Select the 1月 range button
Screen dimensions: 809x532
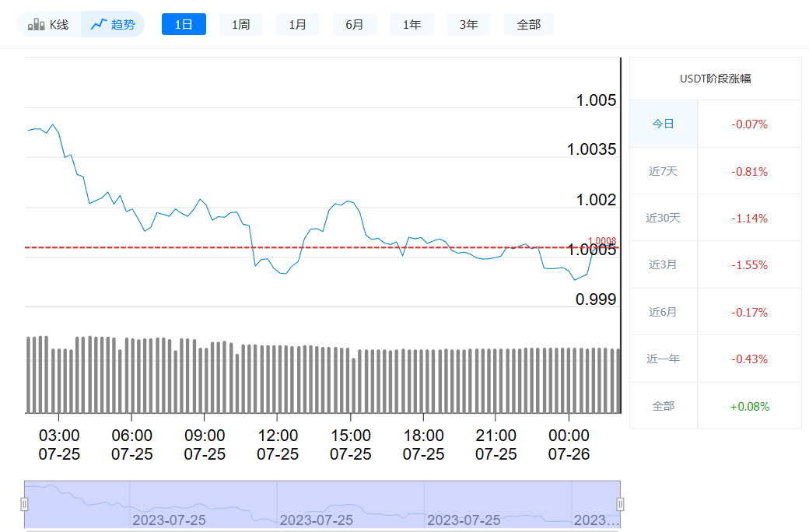297,24
